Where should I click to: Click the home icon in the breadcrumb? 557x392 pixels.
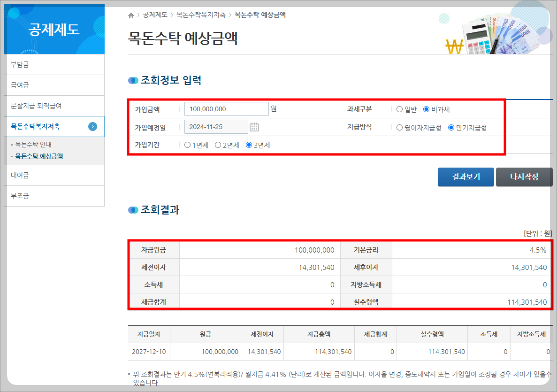131,15
